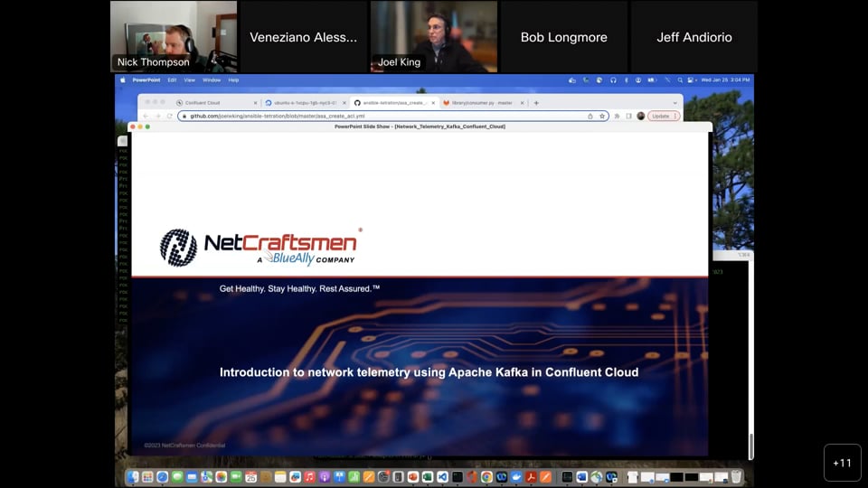The height and width of the screenshot is (488, 868).
Task: Open the View menu
Action: (189, 80)
